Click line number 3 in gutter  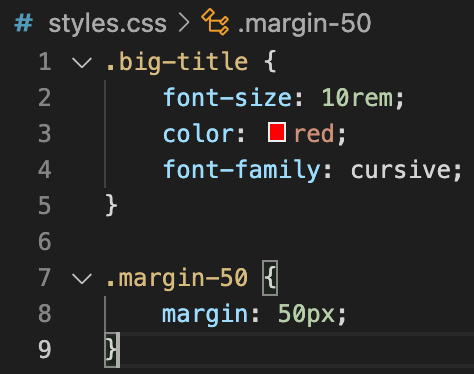click(x=45, y=134)
